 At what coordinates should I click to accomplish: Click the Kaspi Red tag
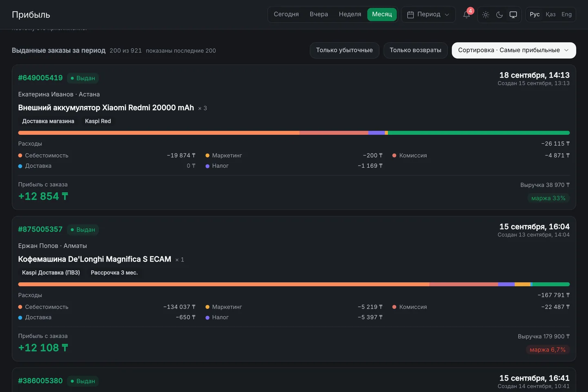click(x=98, y=121)
